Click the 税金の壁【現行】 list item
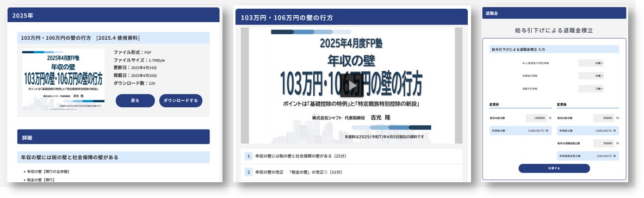Image resolution: width=644 pixels, height=198 pixels. (x=41, y=180)
